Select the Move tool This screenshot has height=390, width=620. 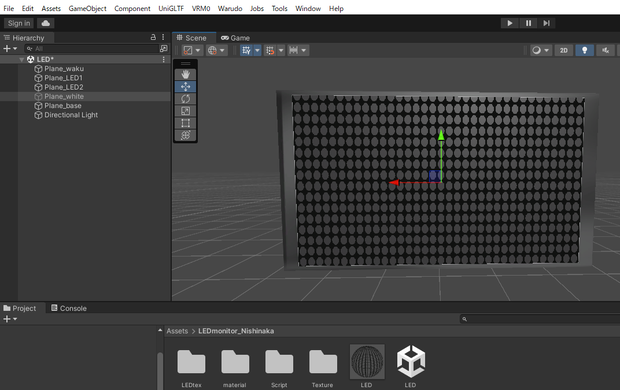point(185,87)
